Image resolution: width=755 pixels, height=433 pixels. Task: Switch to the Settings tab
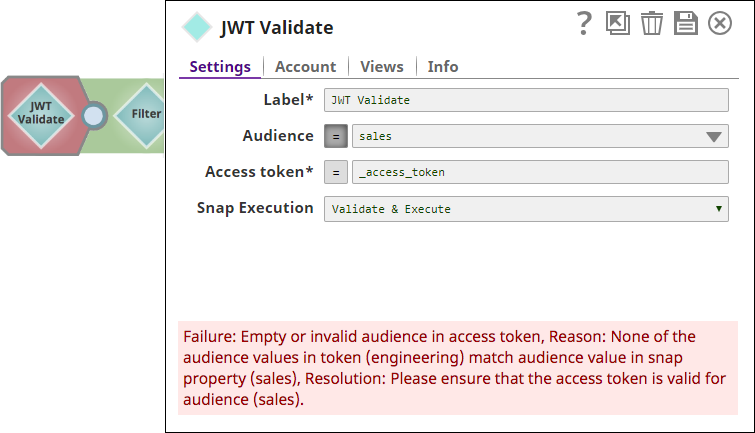click(220, 67)
